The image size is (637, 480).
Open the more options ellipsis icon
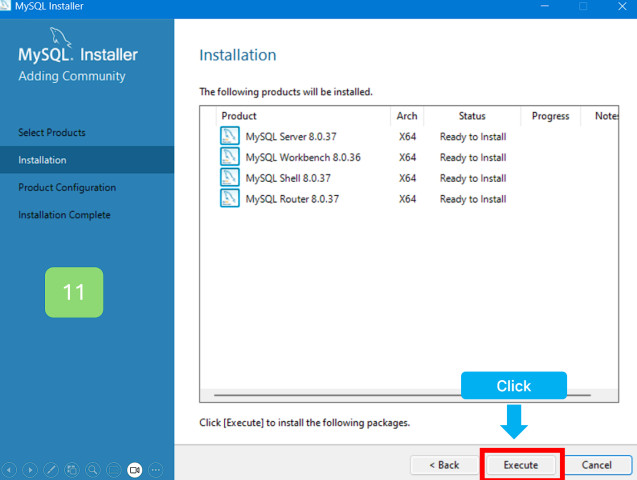click(156, 470)
